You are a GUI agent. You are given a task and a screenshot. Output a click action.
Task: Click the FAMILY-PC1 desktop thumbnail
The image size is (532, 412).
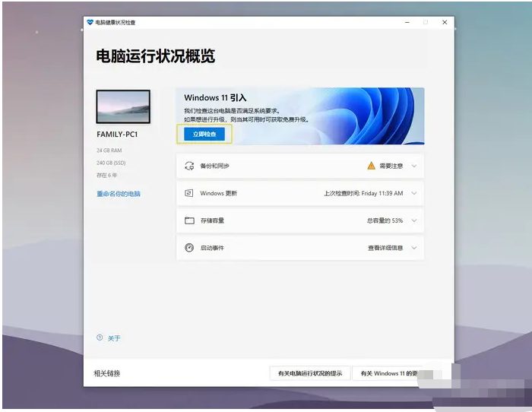[123, 106]
